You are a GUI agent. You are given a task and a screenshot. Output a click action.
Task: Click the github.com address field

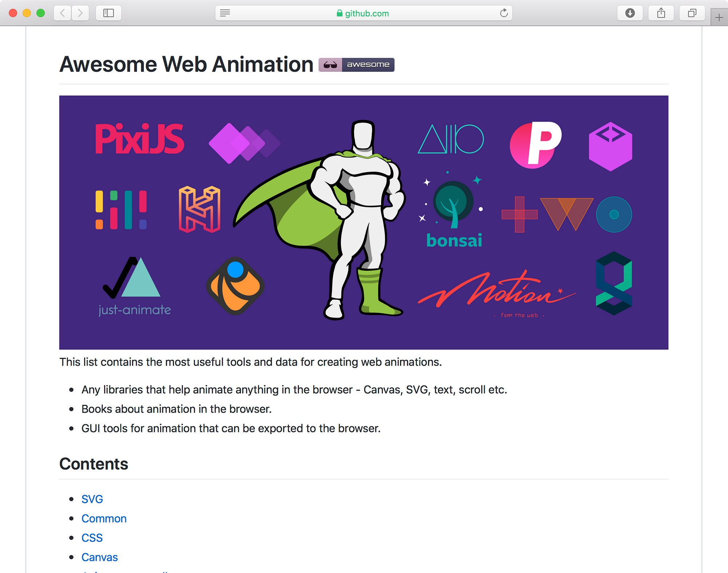coord(364,13)
